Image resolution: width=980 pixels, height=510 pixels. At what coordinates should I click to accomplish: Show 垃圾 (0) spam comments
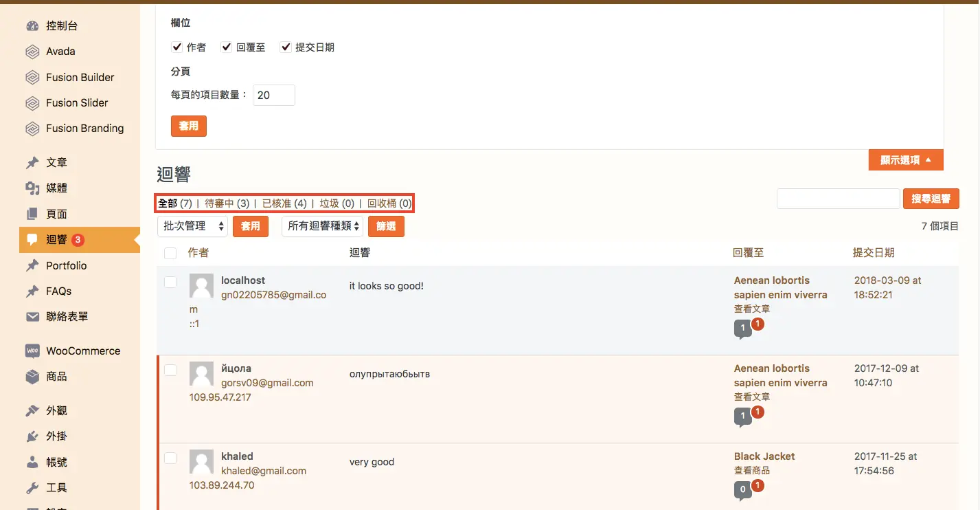click(x=337, y=203)
